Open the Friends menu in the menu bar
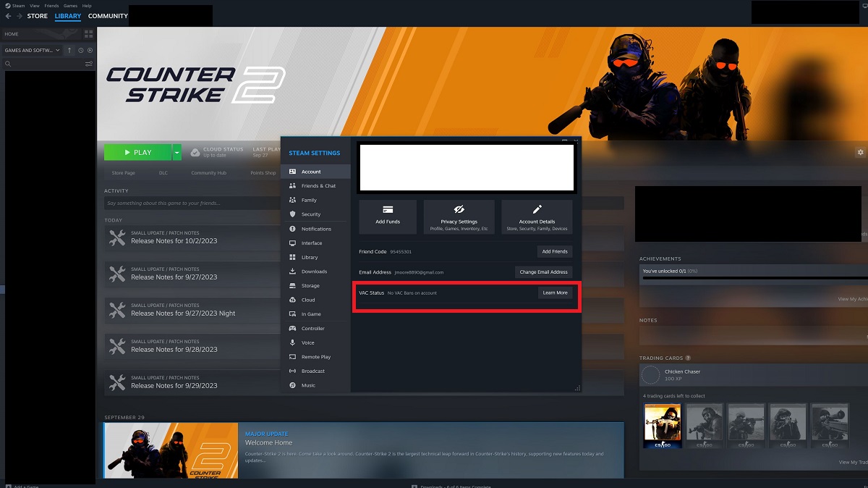Viewport: 868px width, 488px height. coord(51,5)
